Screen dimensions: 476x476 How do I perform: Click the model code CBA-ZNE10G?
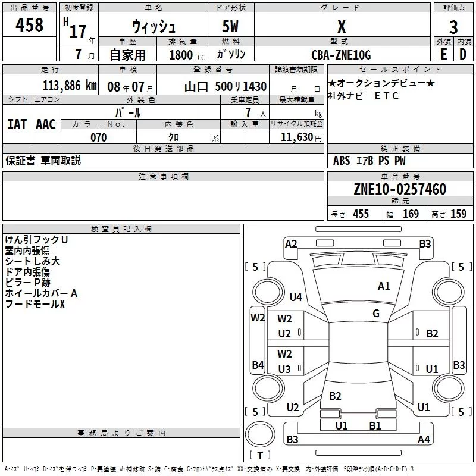point(341,55)
